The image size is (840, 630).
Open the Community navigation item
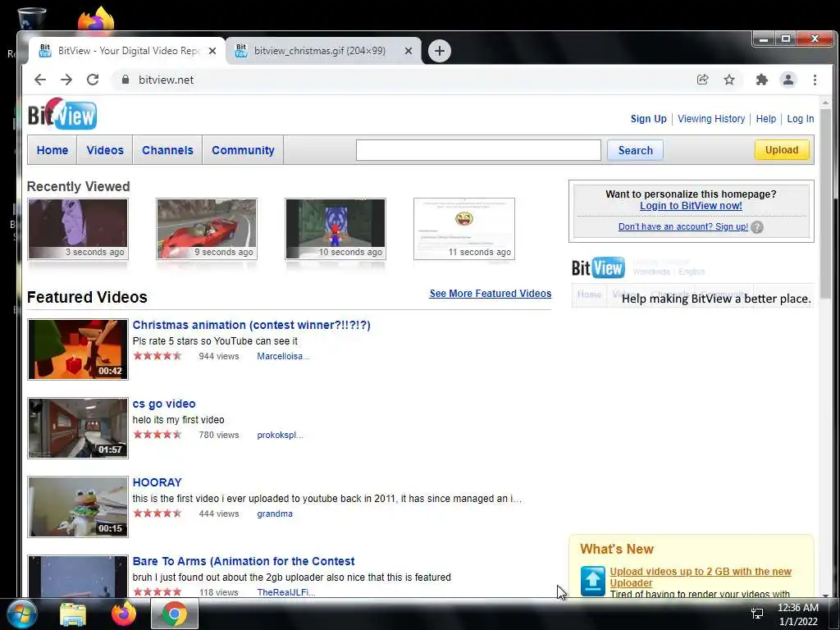point(243,151)
